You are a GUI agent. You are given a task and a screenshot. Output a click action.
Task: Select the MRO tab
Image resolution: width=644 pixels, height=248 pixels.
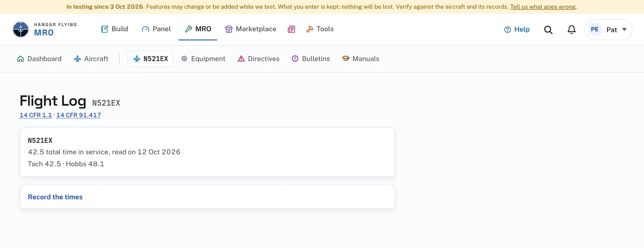pos(198,29)
